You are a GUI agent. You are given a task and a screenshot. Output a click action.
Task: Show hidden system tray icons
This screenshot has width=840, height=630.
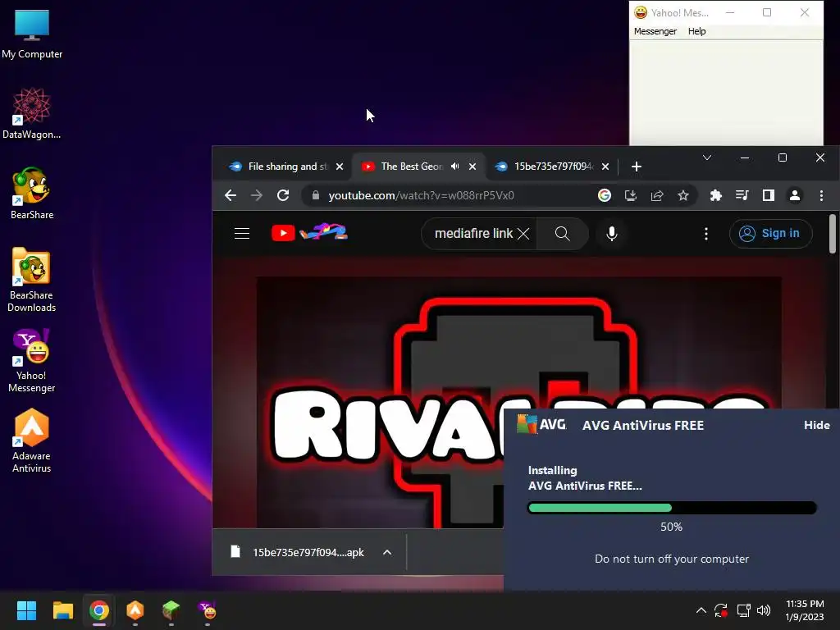(701, 610)
